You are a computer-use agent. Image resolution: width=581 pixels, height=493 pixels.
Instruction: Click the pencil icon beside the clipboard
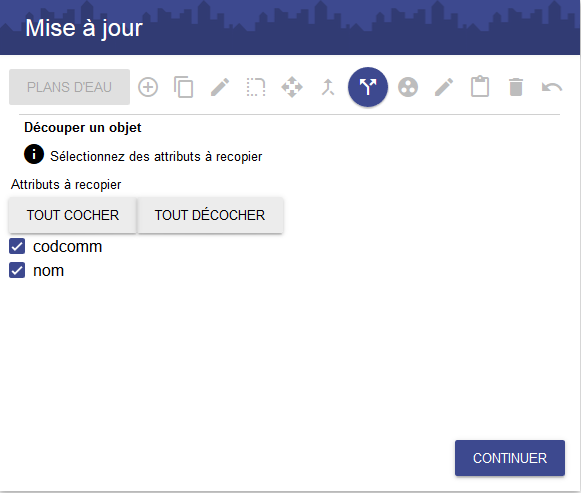coord(444,87)
